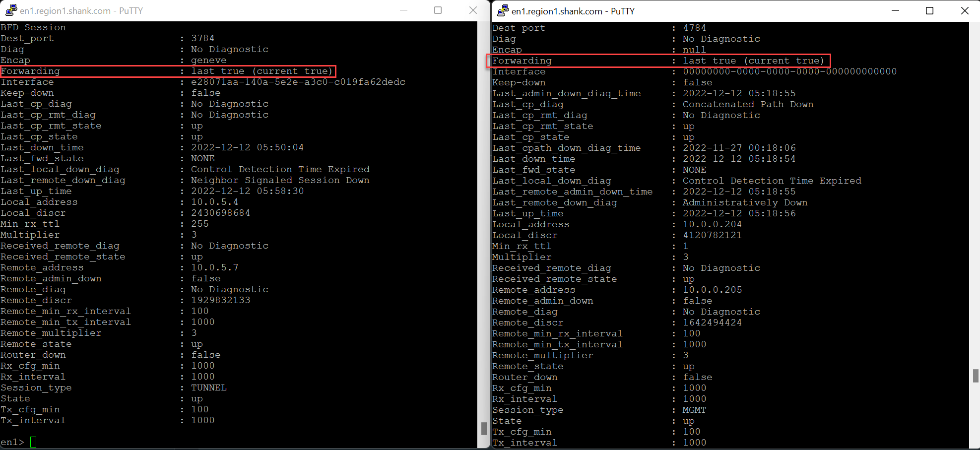
Task: Click Forwarding label in right terminal
Action: (x=522, y=61)
